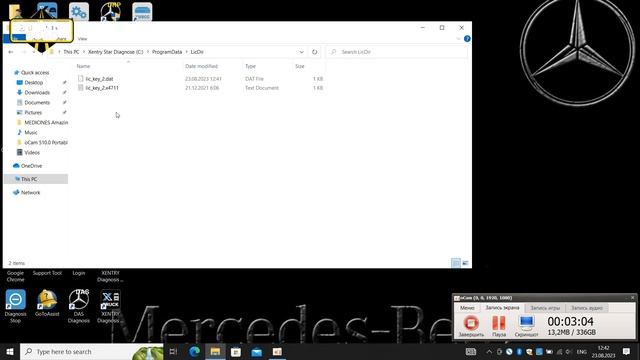Screen dimensions: 640x360
Task: Stop recording with oCam's Завершить button
Action: [x=471, y=326]
